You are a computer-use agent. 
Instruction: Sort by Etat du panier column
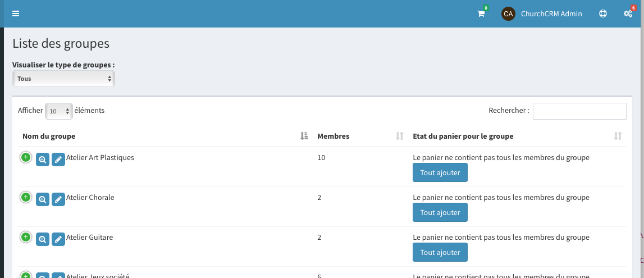(x=518, y=136)
